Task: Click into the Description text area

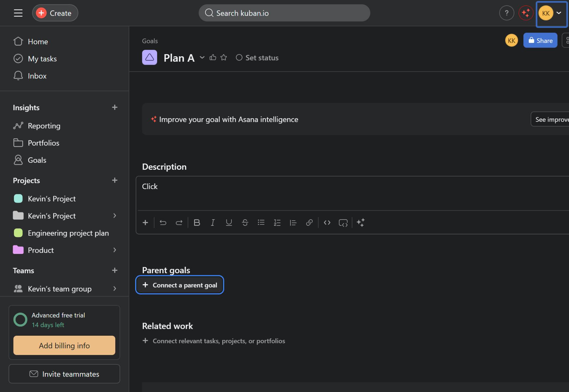Action: (353, 193)
